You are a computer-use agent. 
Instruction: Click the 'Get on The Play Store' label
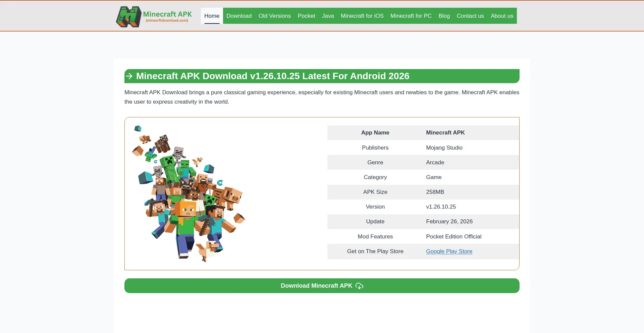click(375, 251)
